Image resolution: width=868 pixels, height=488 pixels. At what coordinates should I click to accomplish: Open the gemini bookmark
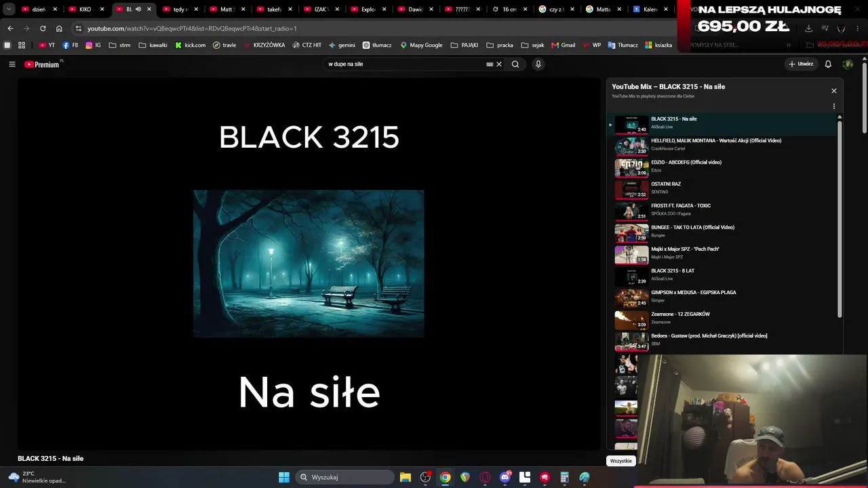(342, 45)
